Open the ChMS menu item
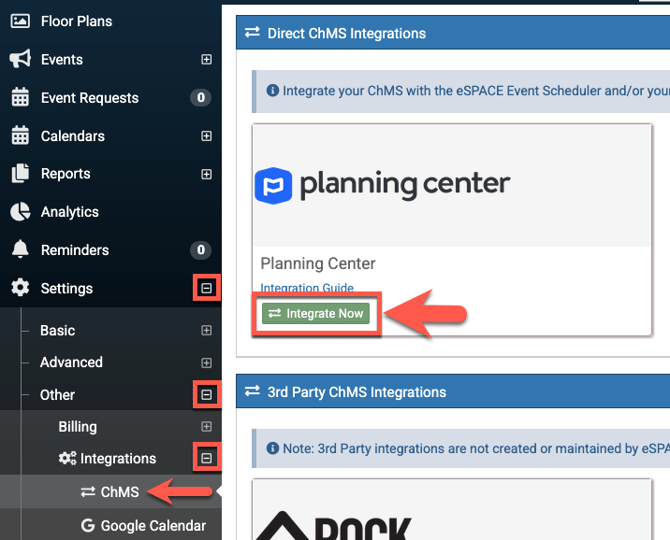The image size is (670, 540). (119, 492)
